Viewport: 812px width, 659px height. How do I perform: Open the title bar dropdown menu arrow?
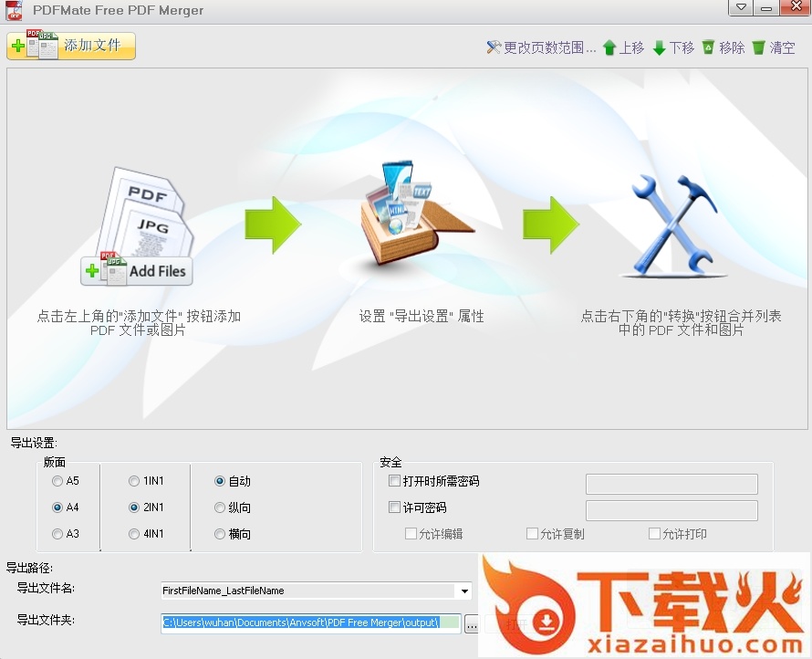[741, 8]
